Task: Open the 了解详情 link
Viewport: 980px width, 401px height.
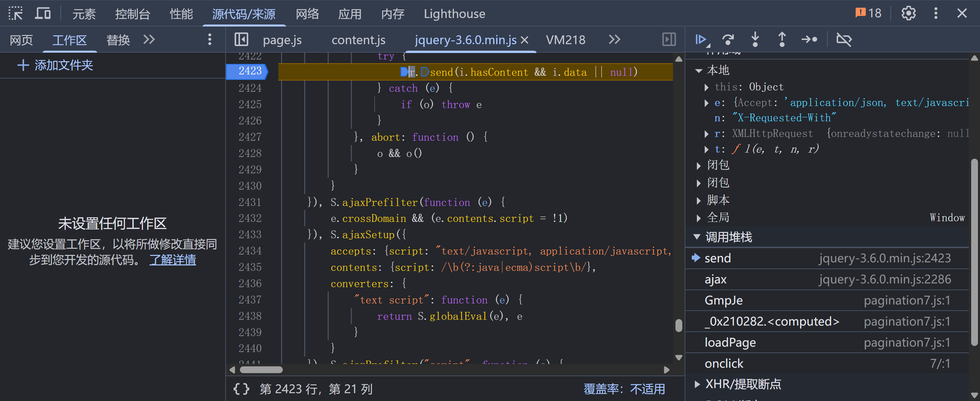Action: click(x=172, y=260)
